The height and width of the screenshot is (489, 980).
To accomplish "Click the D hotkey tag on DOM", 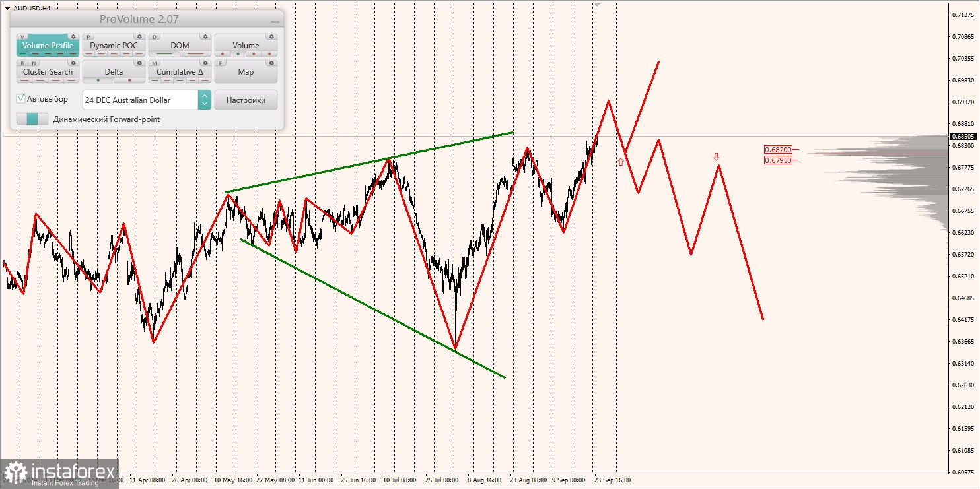I will point(155,37).
